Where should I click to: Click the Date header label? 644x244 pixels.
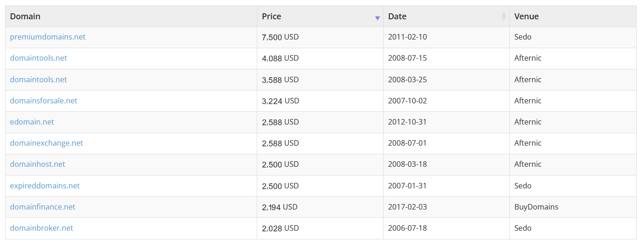(x=397, y=16)
